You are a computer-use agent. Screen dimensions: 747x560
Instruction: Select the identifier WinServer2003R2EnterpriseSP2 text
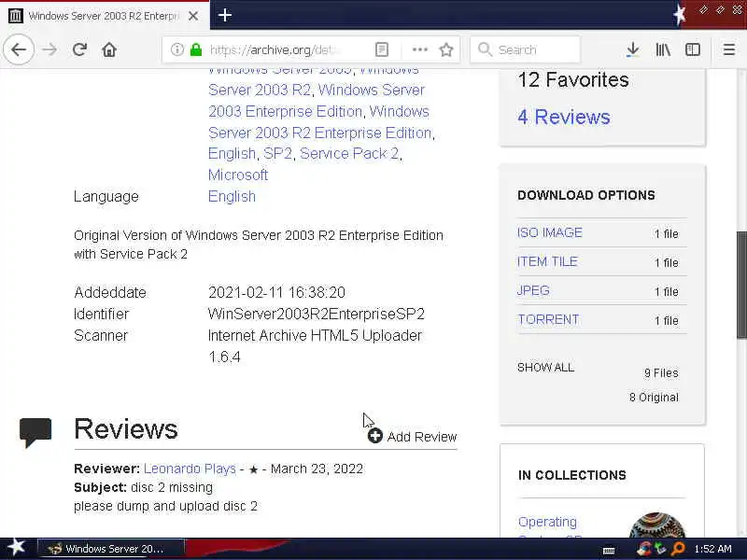tap(317, 314)
